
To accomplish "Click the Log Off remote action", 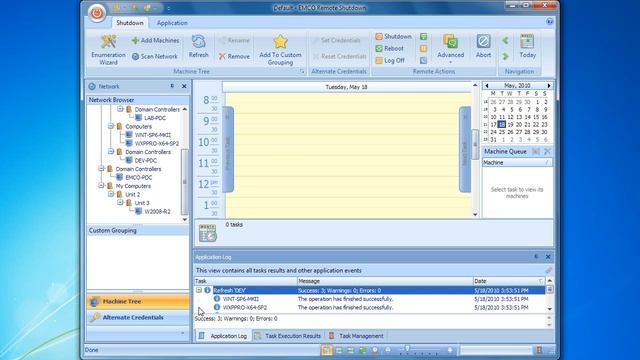I will [390, 60].
